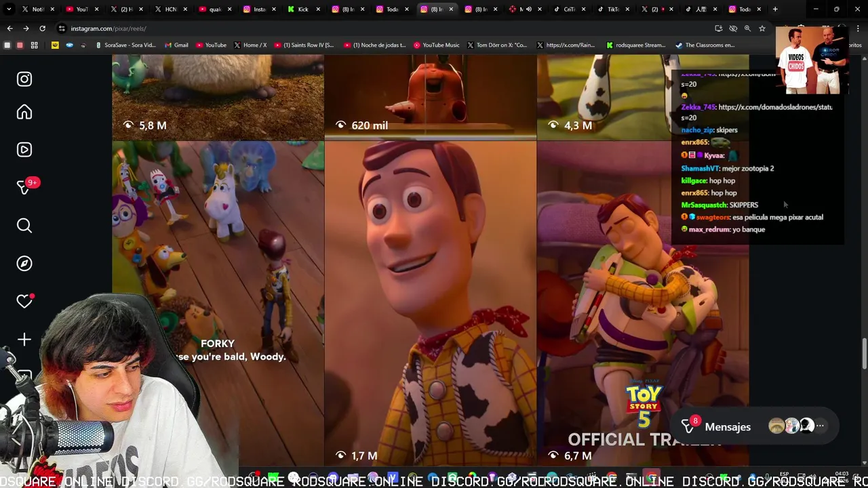Screen dimensions: 868x488
Task: View site information icon in address bar
Action: [62, 28]
